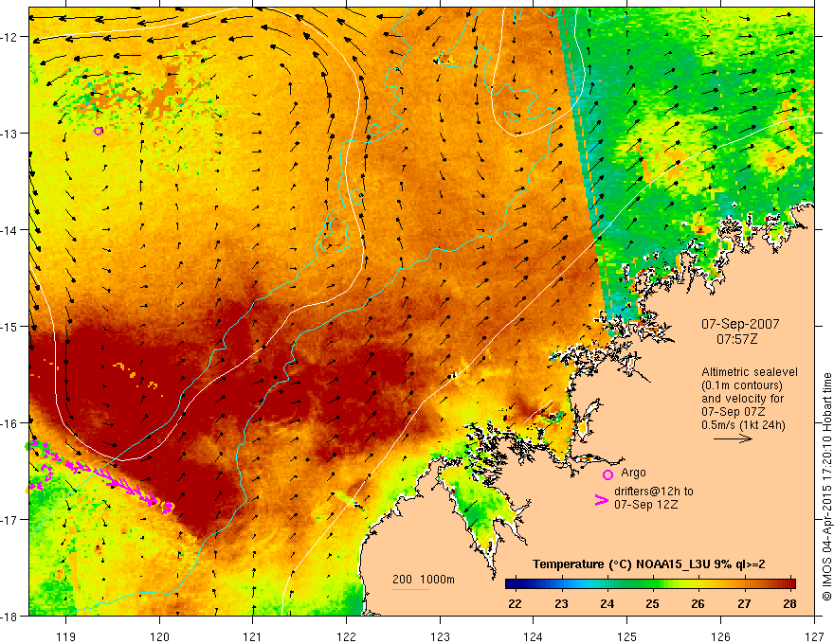834x644 pixels.
Task: Click the time text "07:57Z"
Action: (x=736, y=338)
